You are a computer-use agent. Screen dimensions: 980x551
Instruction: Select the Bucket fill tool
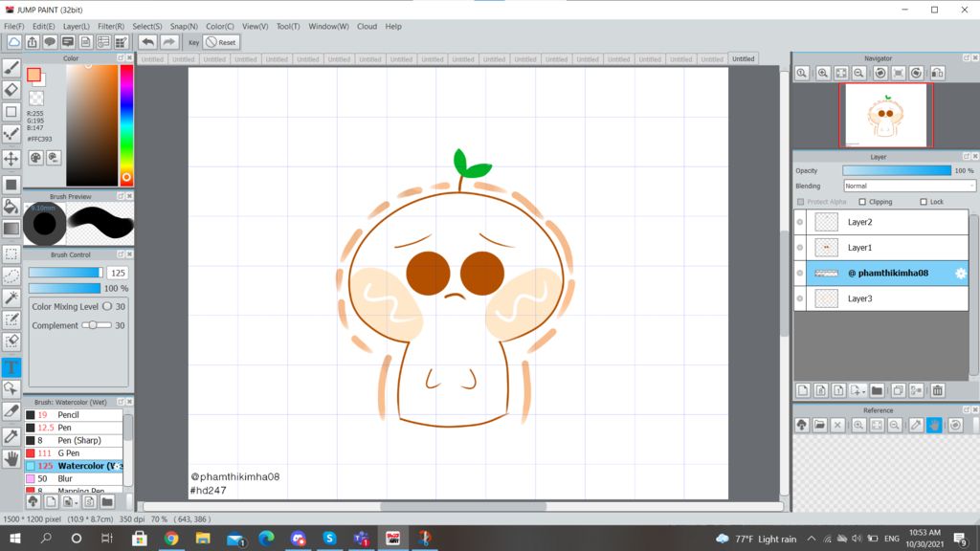click(x=11, y=207)
